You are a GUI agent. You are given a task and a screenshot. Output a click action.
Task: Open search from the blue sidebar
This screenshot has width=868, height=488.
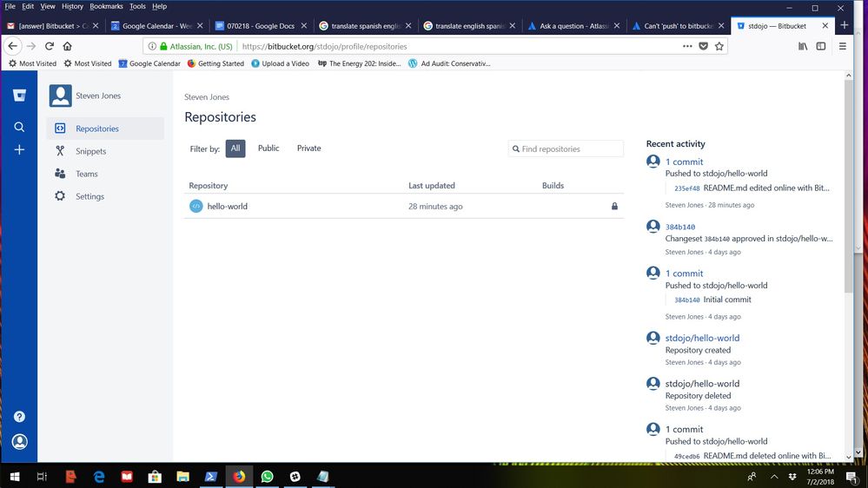(19, 128)
